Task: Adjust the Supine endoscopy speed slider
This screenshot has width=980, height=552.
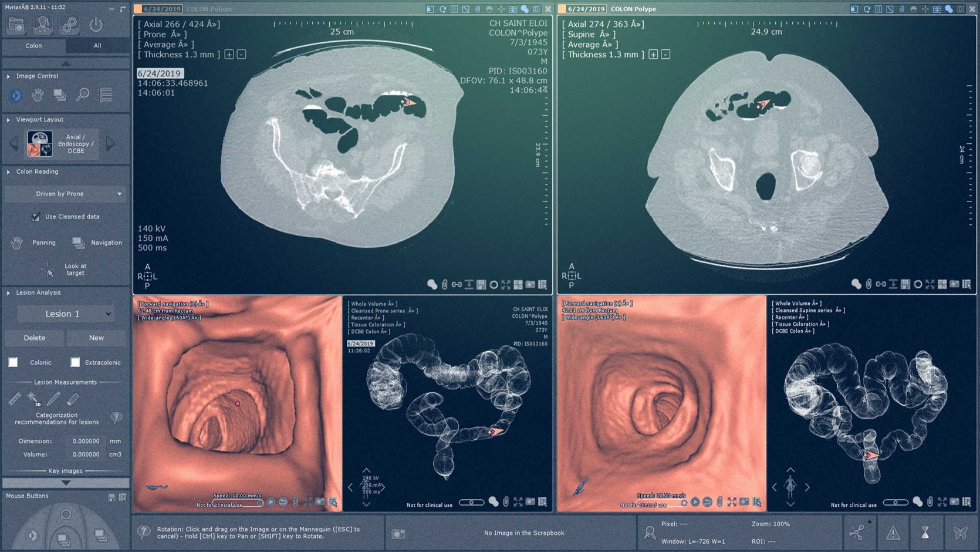Action: click(662, 503)
